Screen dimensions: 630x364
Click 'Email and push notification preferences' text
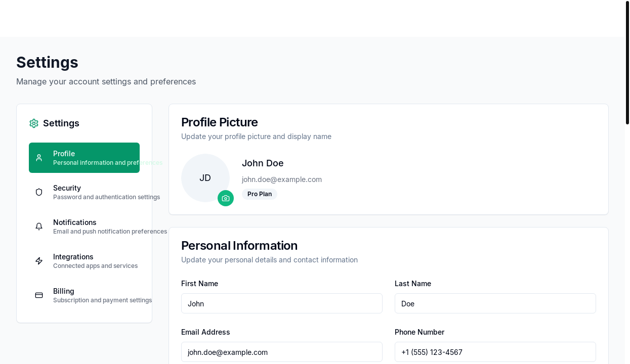[x=110, y=232]
